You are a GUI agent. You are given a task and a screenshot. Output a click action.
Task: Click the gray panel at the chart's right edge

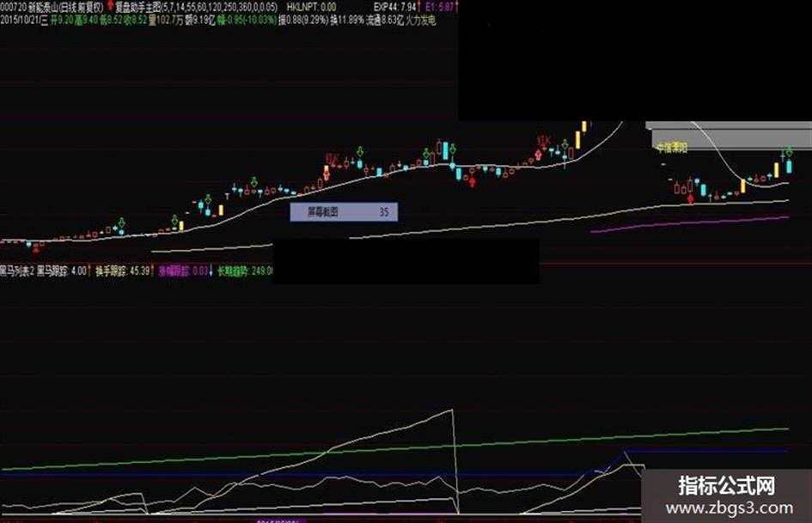click(x=730, y=135)
